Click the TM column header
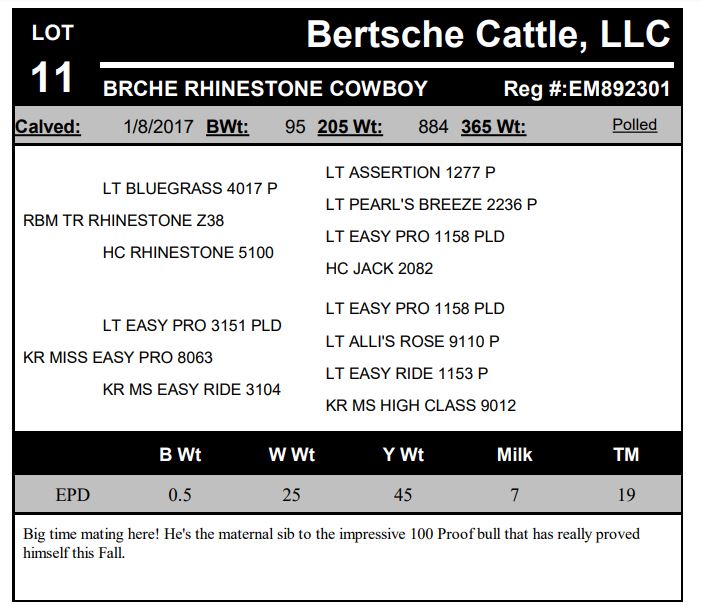This screenshot has height=612, width=702. tap(626, 455)
